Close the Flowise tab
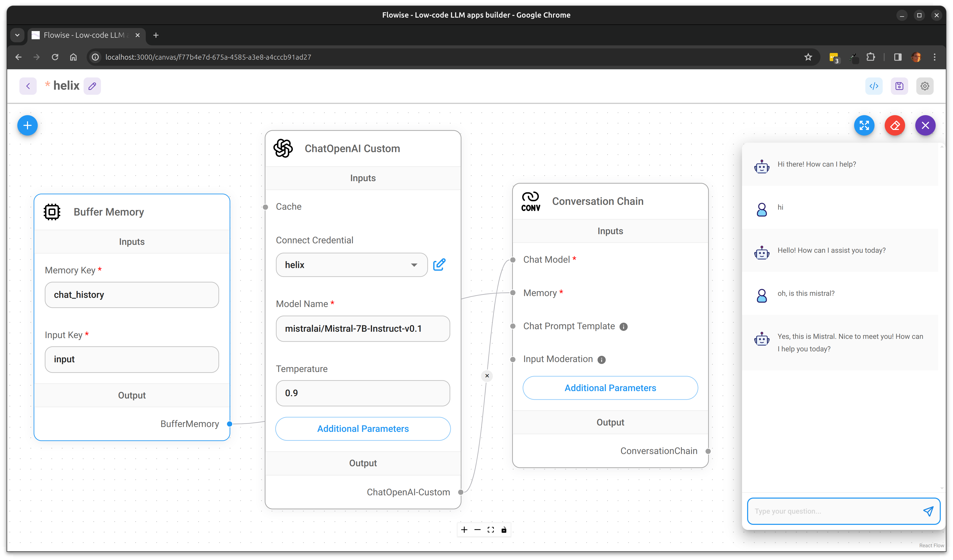This screenshot has height=560, width=953. point(138,35)
